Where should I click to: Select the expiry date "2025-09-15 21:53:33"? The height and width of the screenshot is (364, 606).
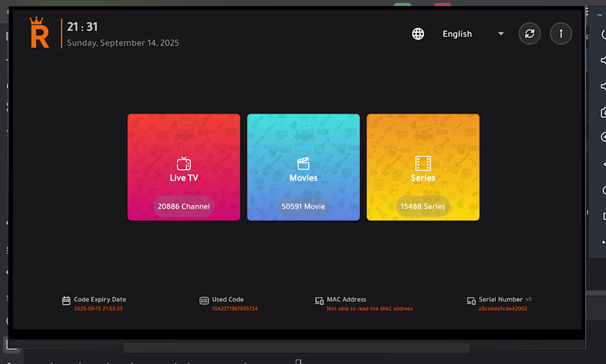coord(99,308)
